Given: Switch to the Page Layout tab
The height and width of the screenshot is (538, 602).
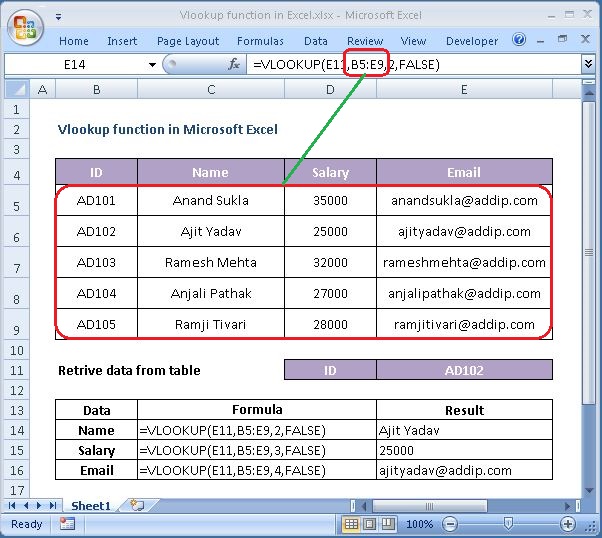Looking at the screenshot, I should [x=188, y=41].
